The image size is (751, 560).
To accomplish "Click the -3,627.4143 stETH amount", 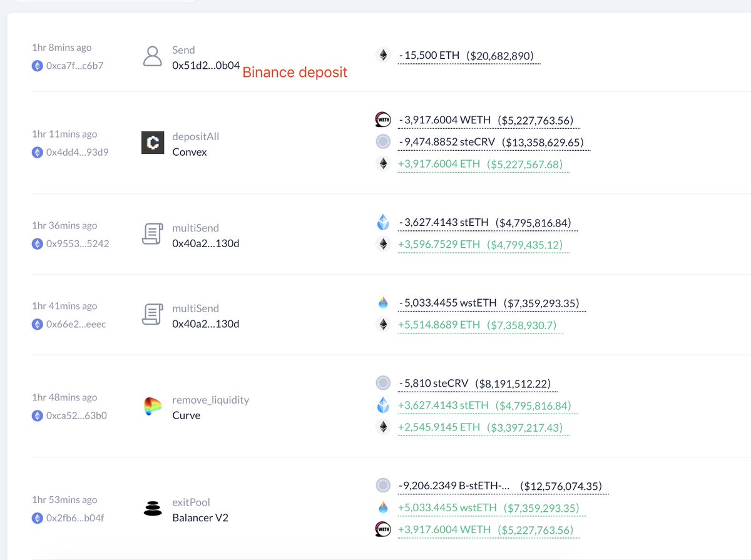I will pyautogui.click(x=444, y=223).
